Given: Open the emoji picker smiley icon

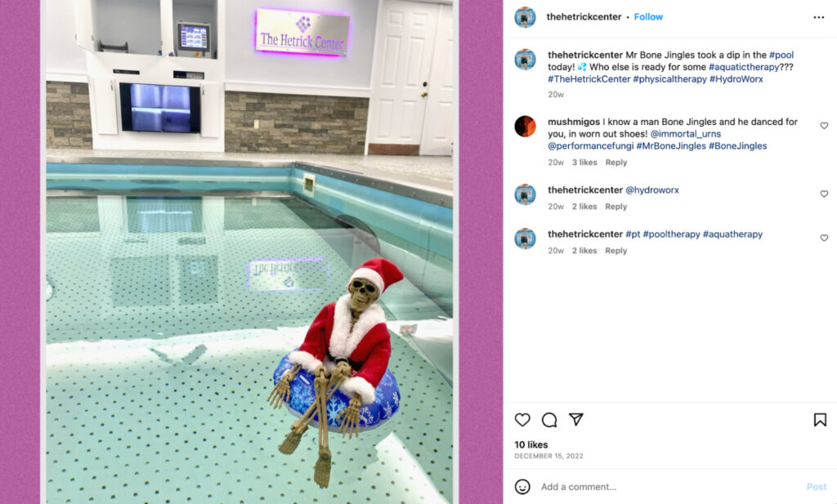Looking at the screenshot, I should tap(522, 486).
